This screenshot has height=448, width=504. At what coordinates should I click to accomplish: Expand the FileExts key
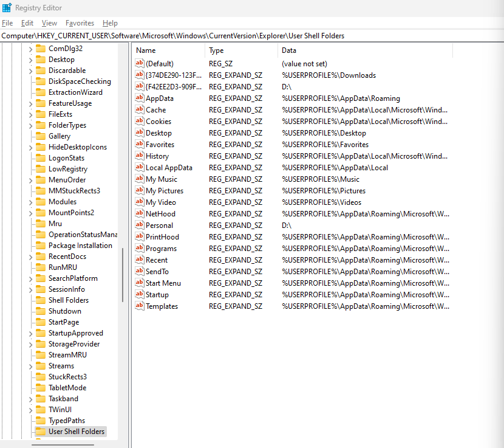pos(30,115)
